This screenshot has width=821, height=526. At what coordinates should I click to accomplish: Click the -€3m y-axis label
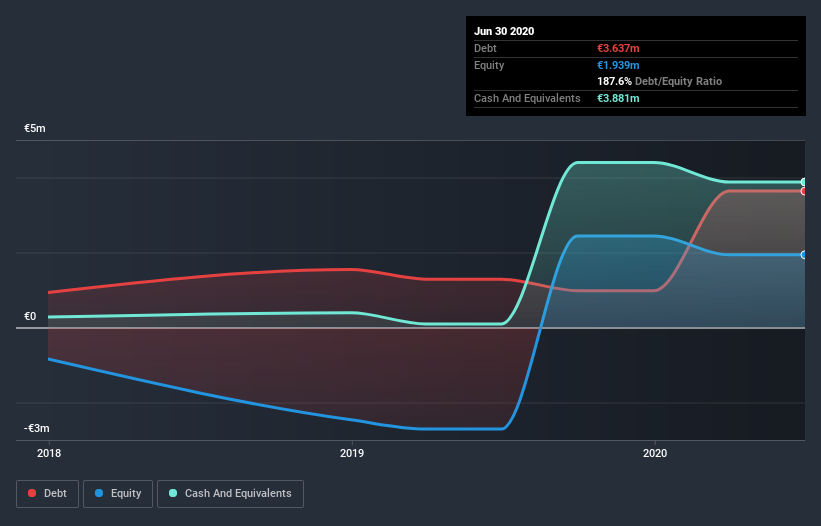(x=37, y=428)
